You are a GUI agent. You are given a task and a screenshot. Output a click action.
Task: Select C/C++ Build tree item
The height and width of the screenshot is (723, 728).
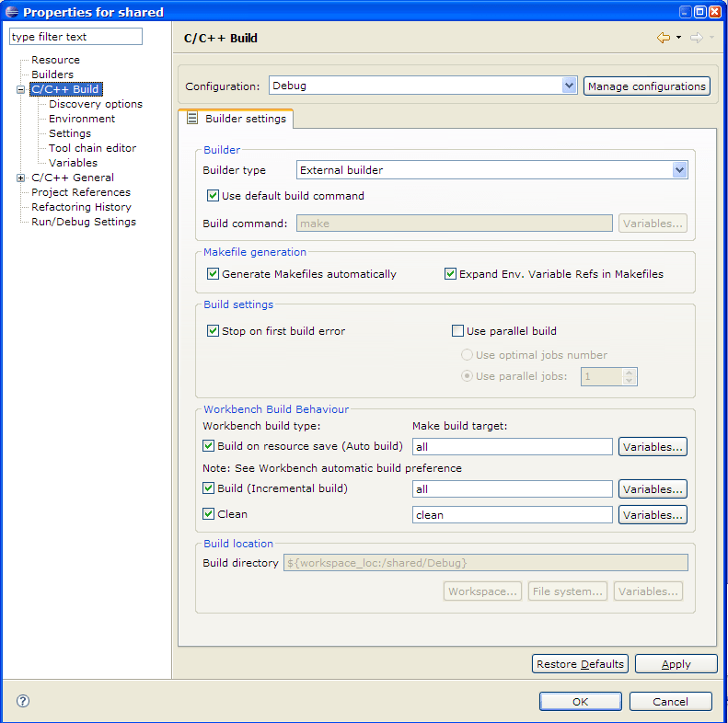(x=65, y=89)
